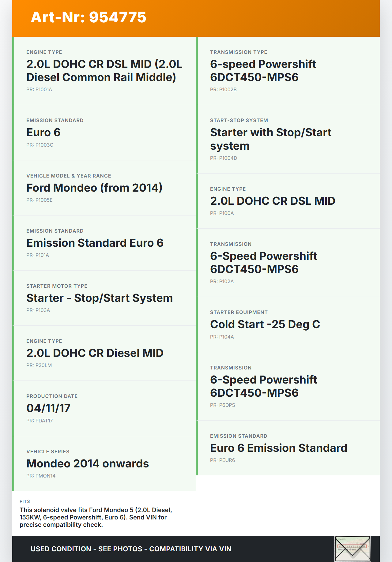The image size is (392, 562).
Task: Select the Euro 6 card with PR P1003C
Action: 104,133
